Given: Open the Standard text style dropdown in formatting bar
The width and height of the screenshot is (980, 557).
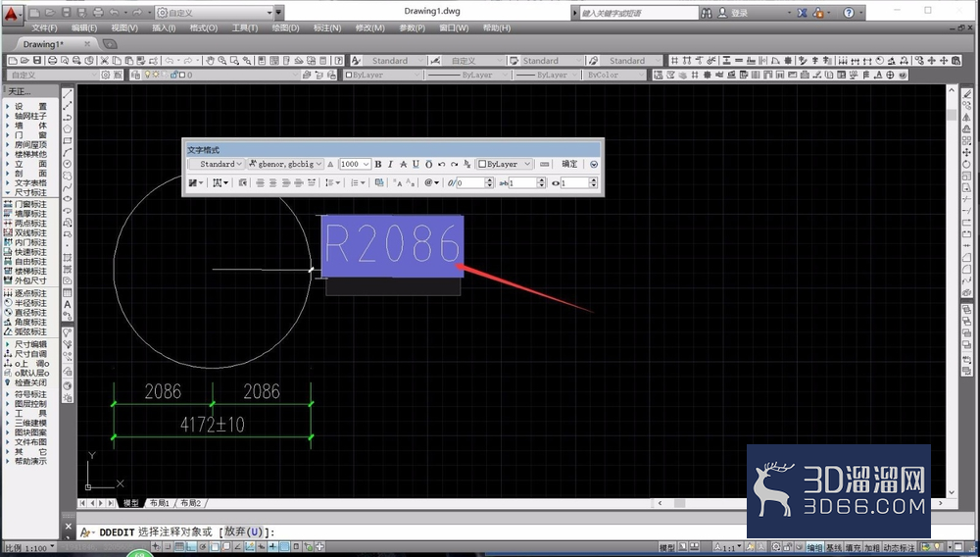Looking at the screenshot, I should (x=217, y=164).
